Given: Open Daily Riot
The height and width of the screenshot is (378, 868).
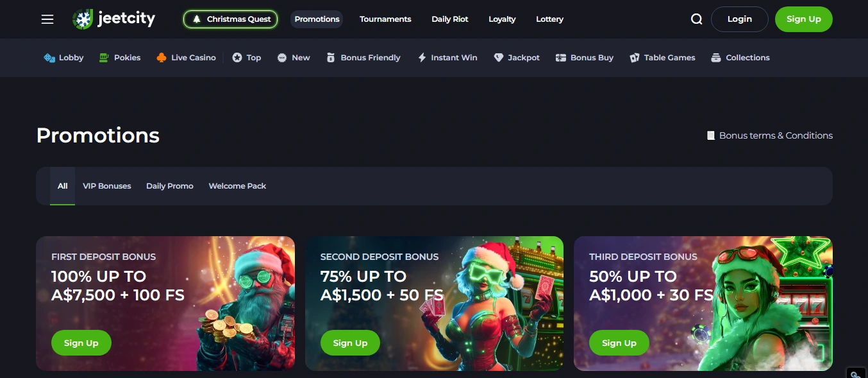Looking at the screenshot, I should tap(450, 19).
